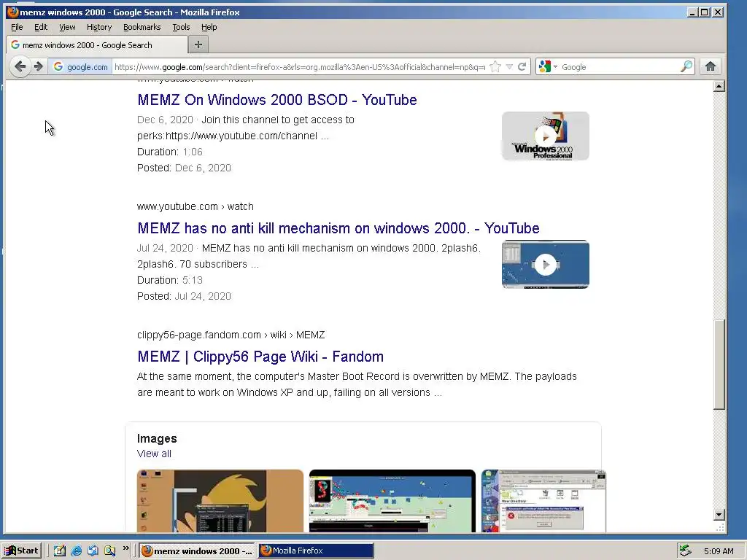
Task: Reload the current page
Action: click(x=522, y=66)
